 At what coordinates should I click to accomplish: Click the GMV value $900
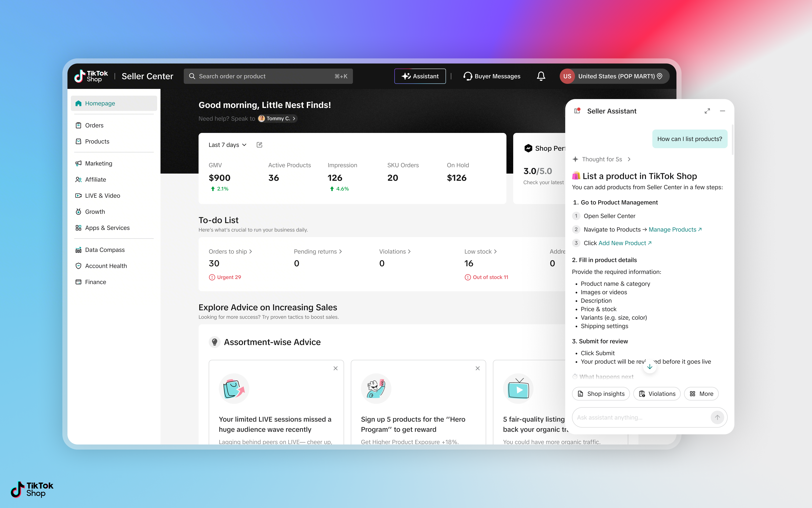[219, 178]
